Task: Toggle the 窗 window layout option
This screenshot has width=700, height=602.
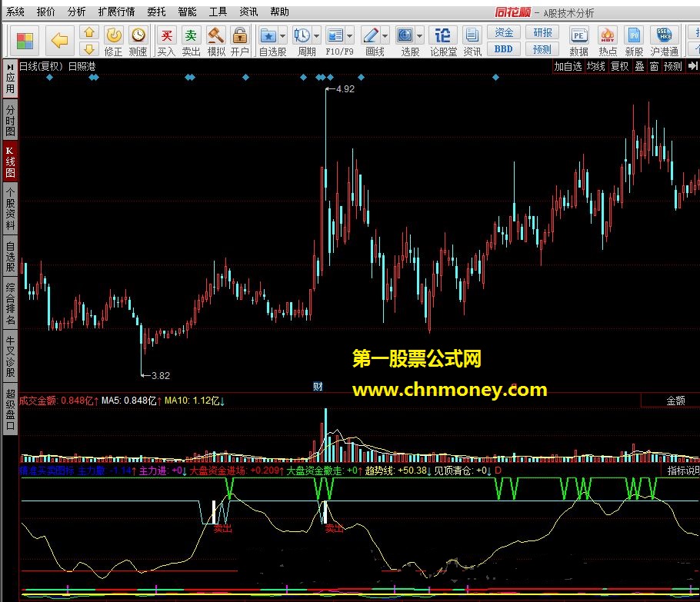Action: click(x=654, y=66)
